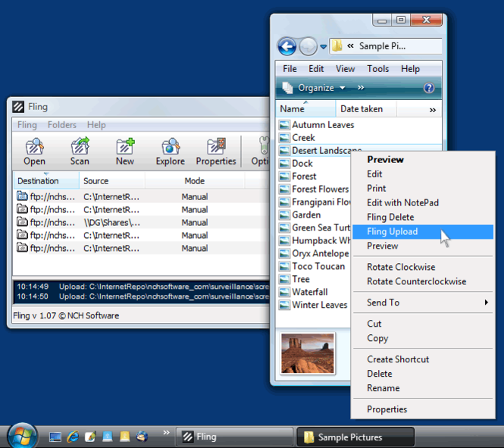The width and height of the screenshot is (504, 448).
Task: Click the Back arrow in Sample Pictures window
Action: tap(286, 46)
